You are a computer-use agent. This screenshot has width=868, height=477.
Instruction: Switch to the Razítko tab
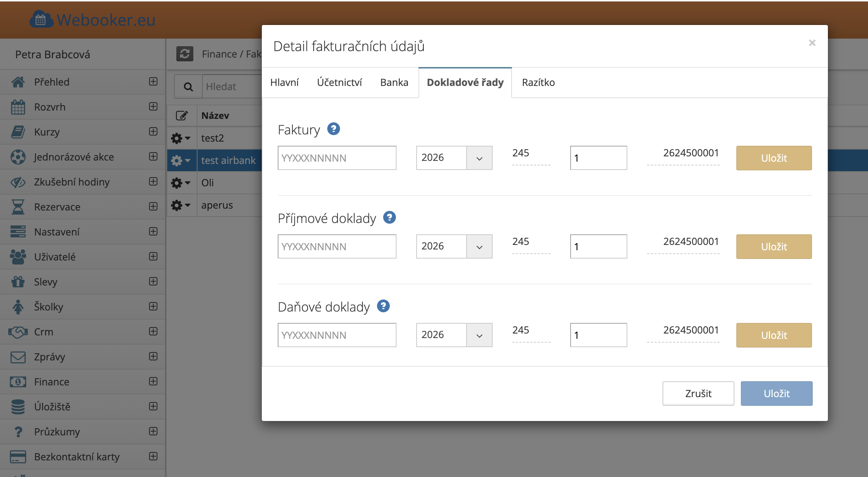538,83
